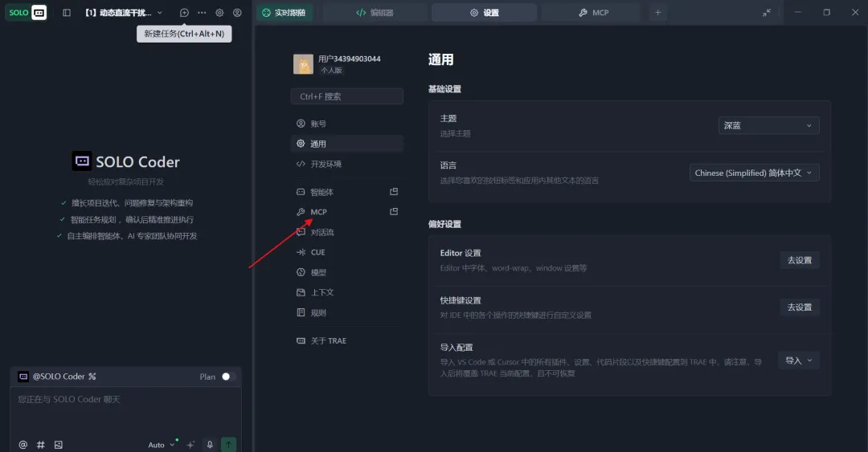Open the 规则 settings section
868x452 pixels.
coord(347,312)
